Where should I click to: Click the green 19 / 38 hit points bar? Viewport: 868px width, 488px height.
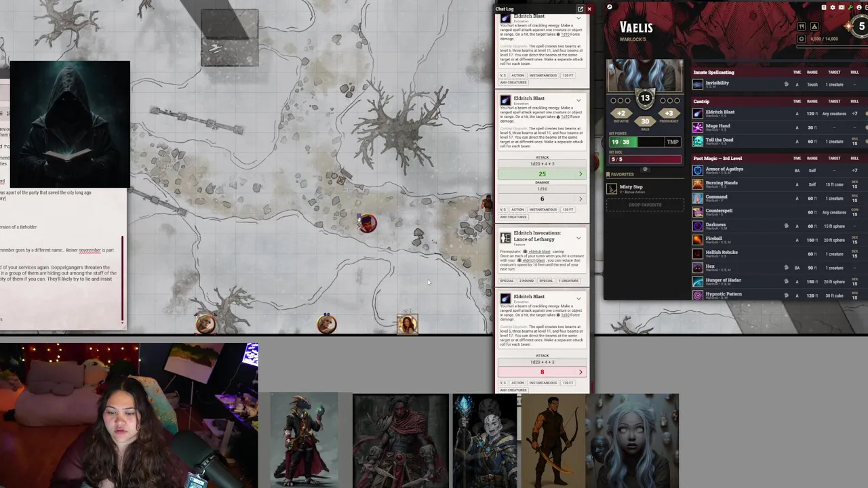point(635,142)
